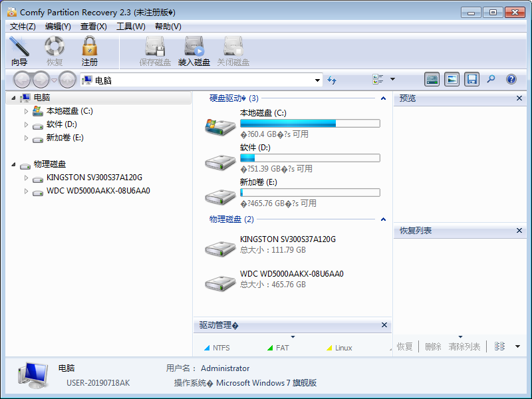Click the D: drive usage bar
Screen dimensions: 532x399
(310, 158)
